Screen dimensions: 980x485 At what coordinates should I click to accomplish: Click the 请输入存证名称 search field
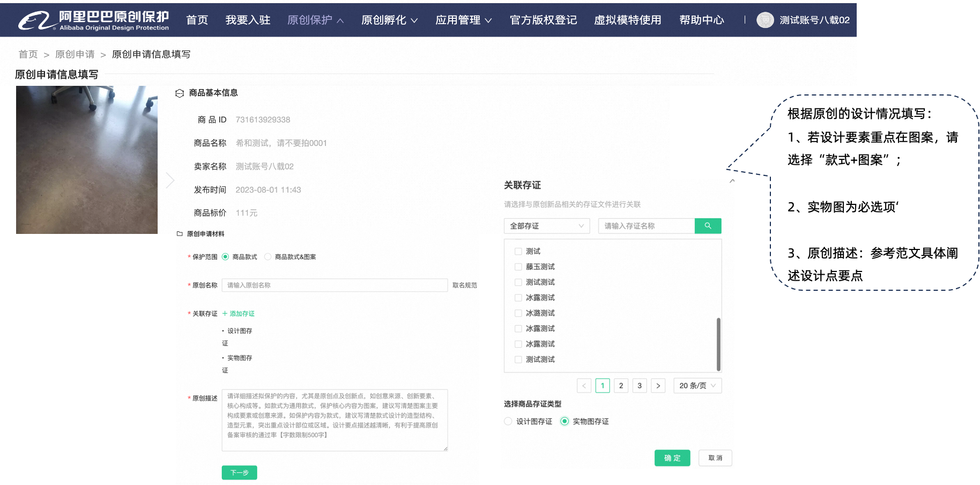(x=647, y=226)
